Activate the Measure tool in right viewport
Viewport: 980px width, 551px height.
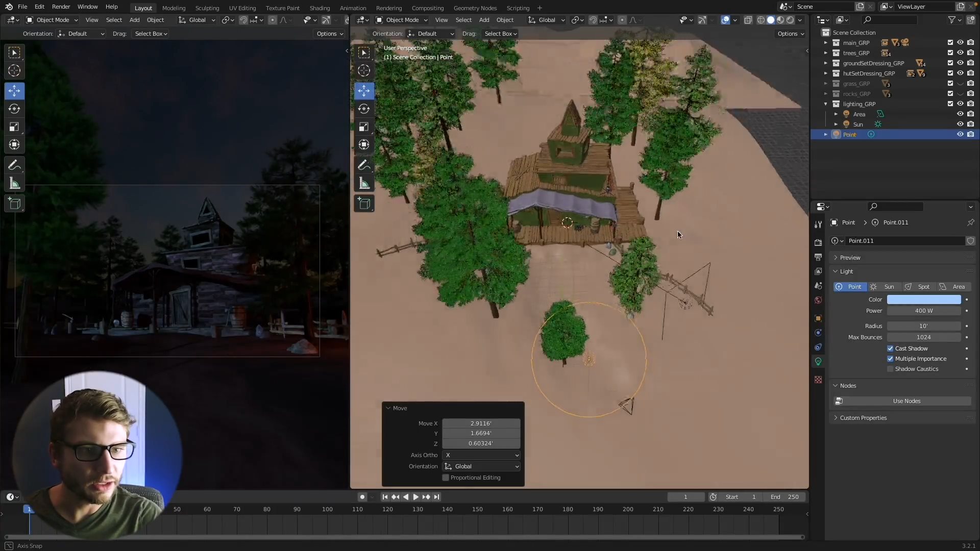coord(364,183)
